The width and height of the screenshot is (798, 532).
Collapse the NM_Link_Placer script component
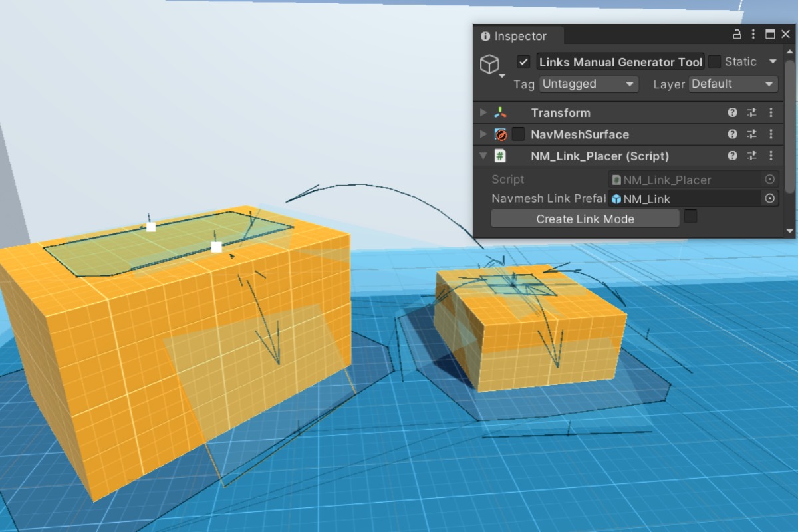click(x=483, y=156)
